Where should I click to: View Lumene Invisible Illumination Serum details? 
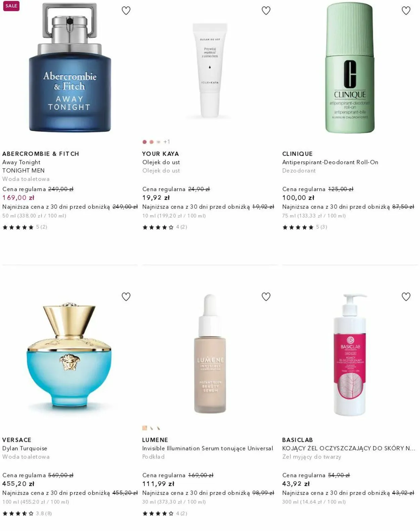point(208,448)
